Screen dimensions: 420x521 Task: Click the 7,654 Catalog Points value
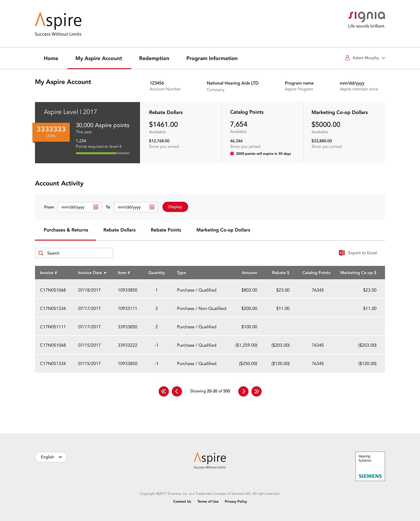pos(239,124)
